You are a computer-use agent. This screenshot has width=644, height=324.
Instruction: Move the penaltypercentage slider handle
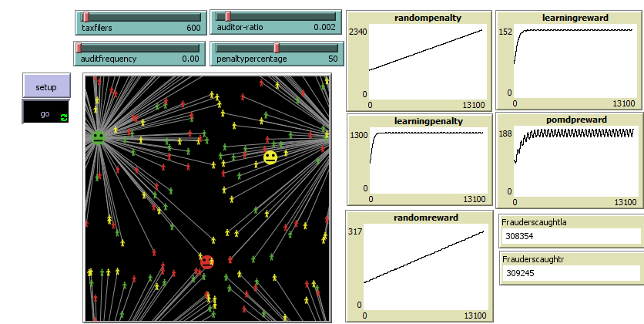pos(277,47)
